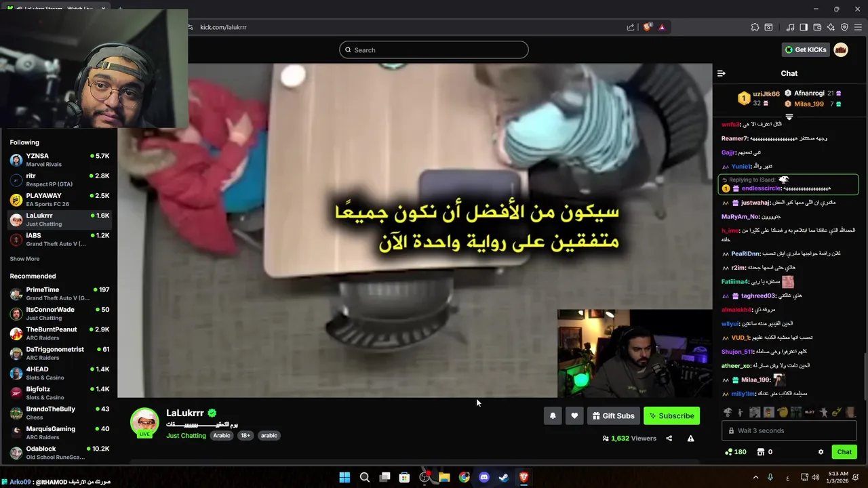Open Microsoft Store from taskbar
This screenshot has height=488, width=868.
(404, 477)
